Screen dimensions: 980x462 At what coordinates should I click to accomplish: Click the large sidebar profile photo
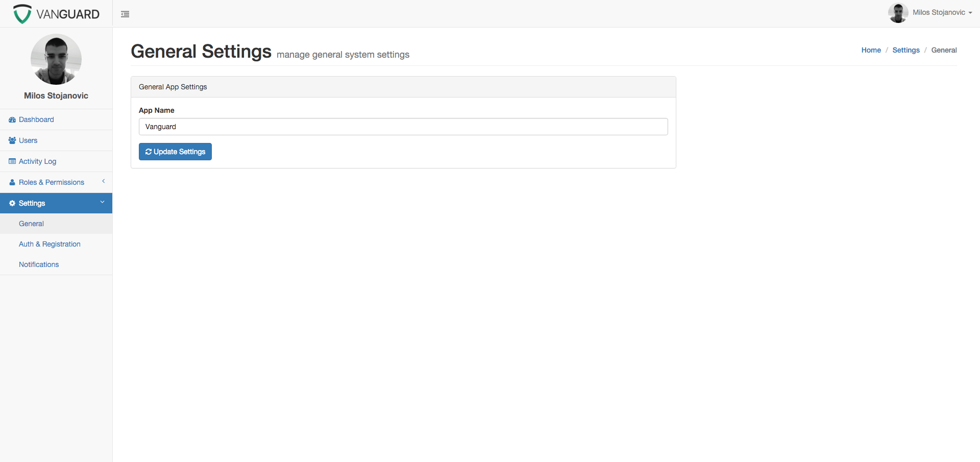click(56, 59)
